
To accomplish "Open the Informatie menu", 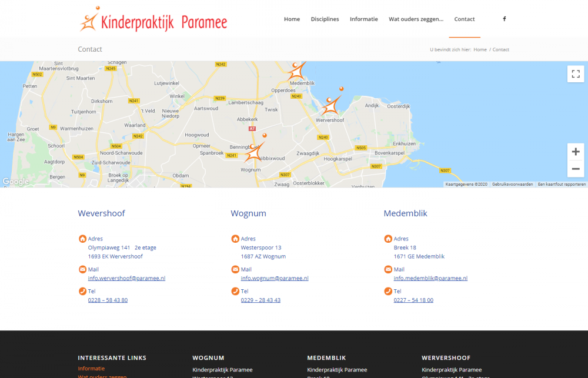I will point(364,19).
